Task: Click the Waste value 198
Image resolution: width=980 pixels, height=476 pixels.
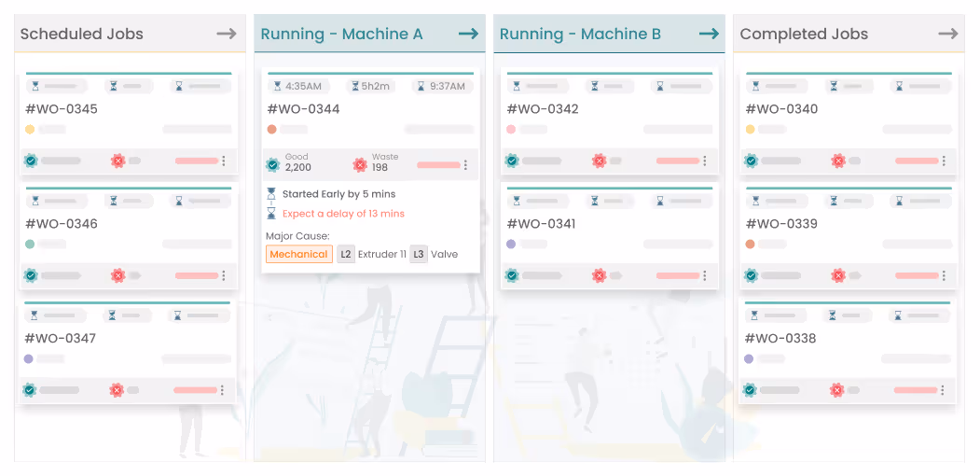Action: (x=380, y=168)
